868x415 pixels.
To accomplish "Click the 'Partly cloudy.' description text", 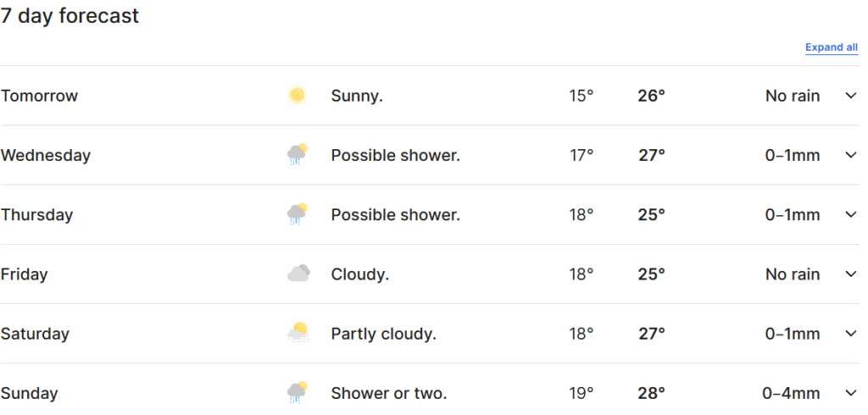I will coord(383,334).
